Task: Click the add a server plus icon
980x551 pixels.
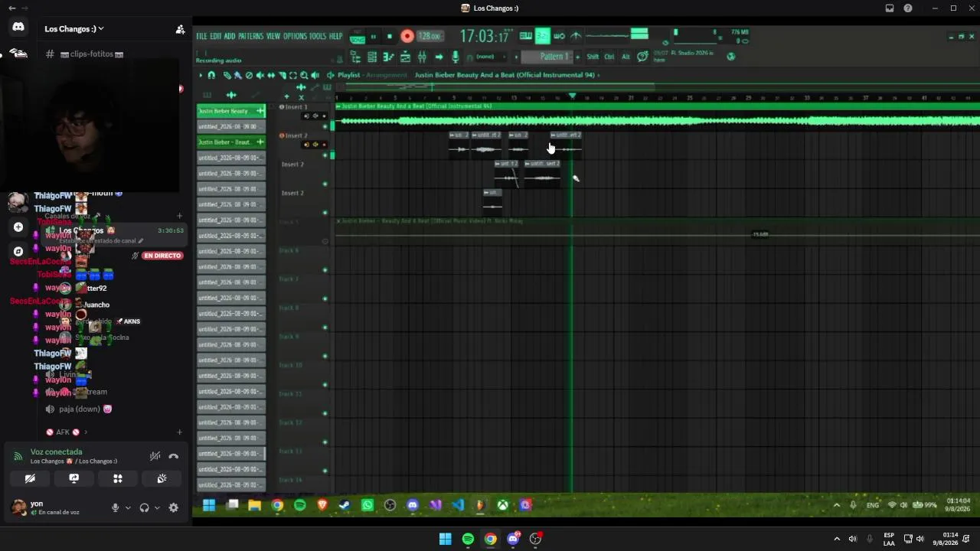Action: coord(18,227)
